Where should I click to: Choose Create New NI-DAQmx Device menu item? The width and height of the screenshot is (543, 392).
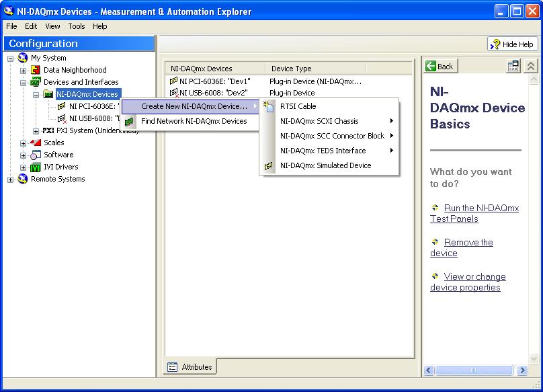(x=190, y=106)
